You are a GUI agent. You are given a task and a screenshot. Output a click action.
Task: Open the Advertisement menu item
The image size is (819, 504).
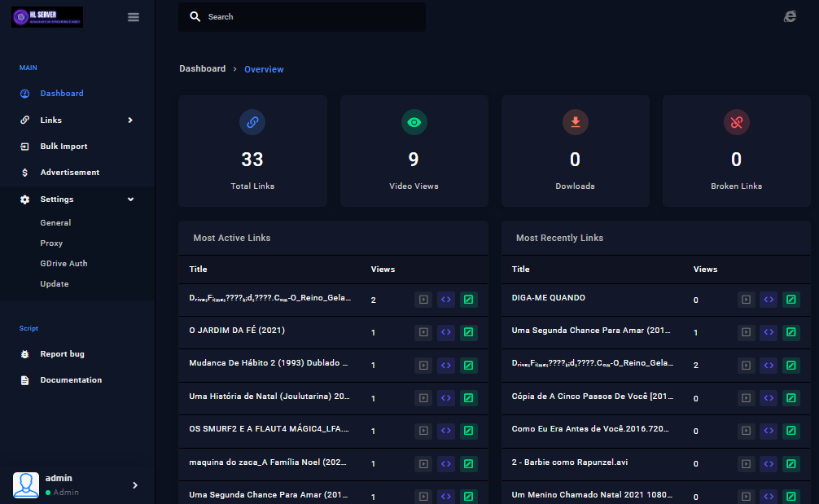[69, 173]
